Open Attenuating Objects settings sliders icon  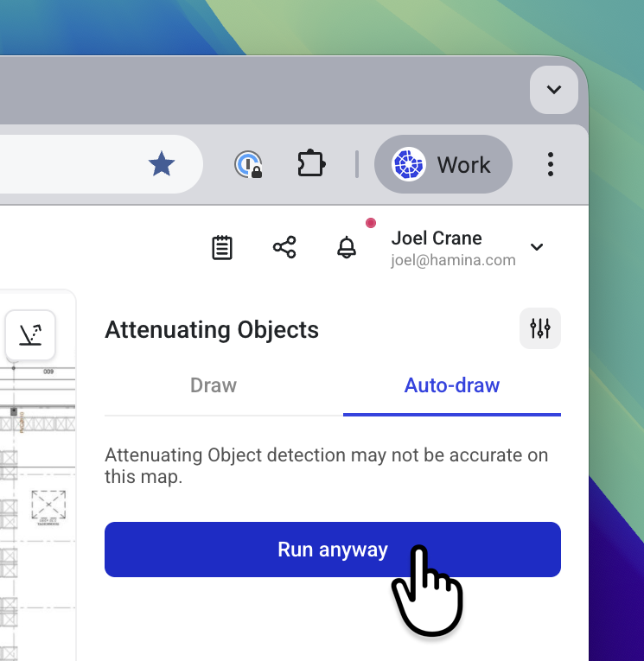tap(540, 328)
